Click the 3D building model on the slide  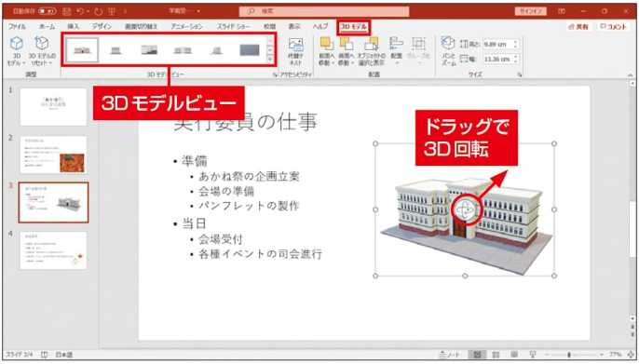pyautogui.click(x=467, y=225)
